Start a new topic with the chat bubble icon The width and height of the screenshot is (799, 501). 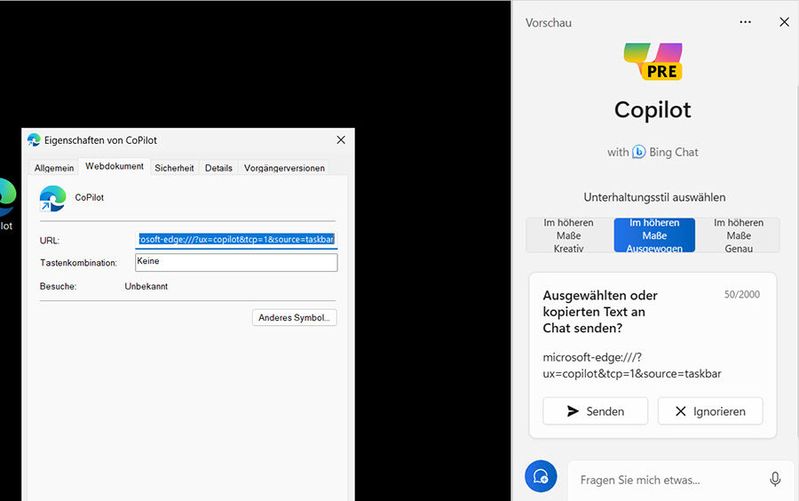pyautogui.click(x=541, y=476)
